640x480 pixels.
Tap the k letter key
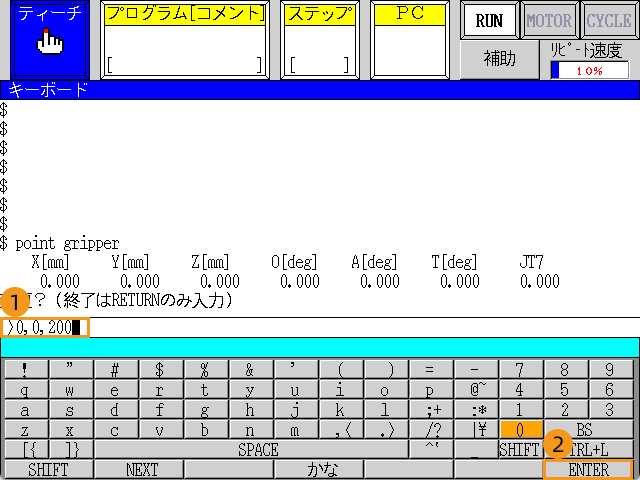pyautogui.click(x=341, y=410)
